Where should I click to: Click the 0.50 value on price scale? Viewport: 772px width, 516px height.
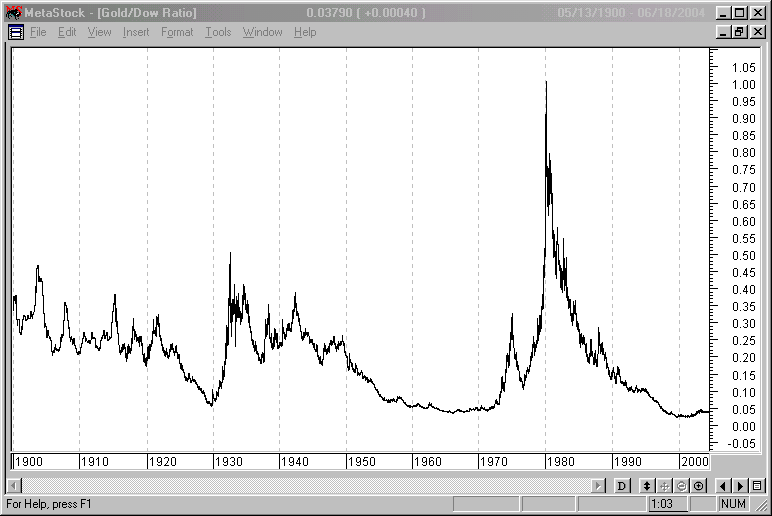tap(743, 256)
